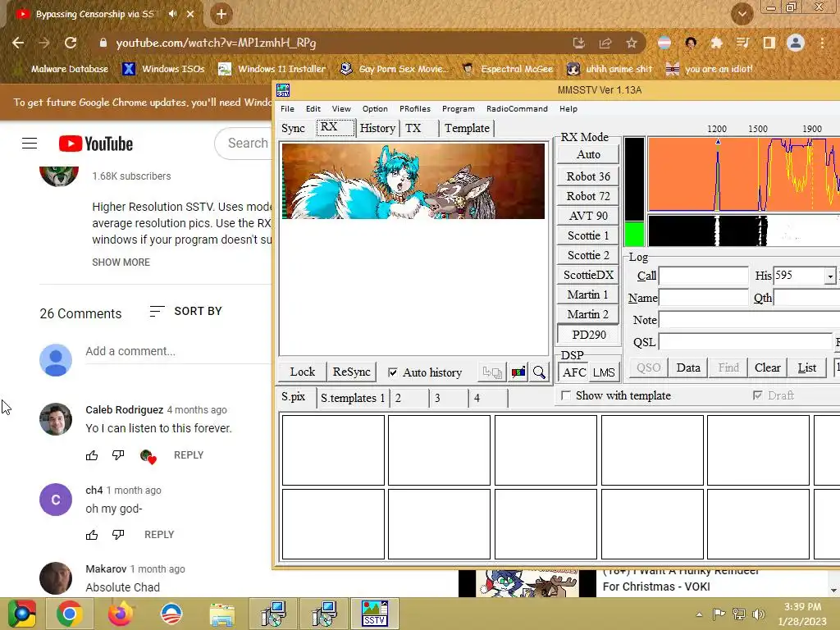Expand the His report dropdown

[x=830, y=276]
